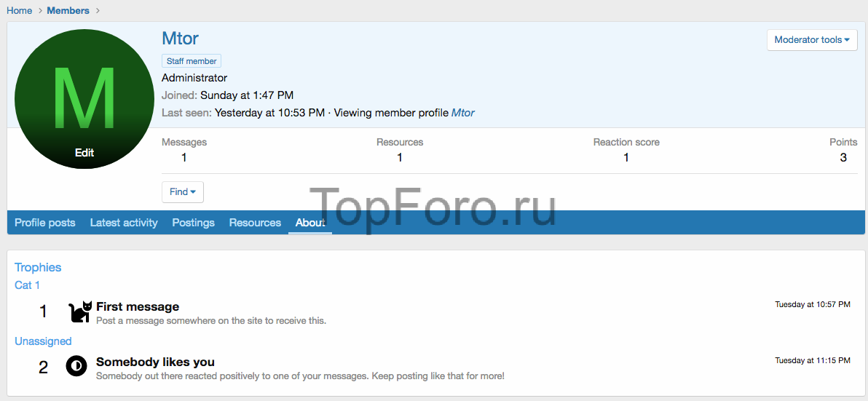868x401 pixels.
Task: Switch to the Profile posts tab
Action: 45,223
